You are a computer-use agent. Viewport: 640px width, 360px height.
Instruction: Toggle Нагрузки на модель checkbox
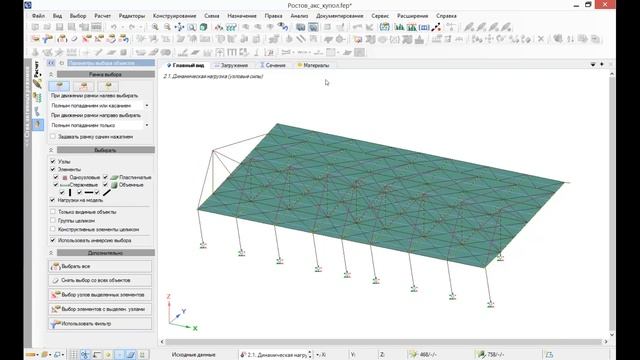[x=53, y=200]
